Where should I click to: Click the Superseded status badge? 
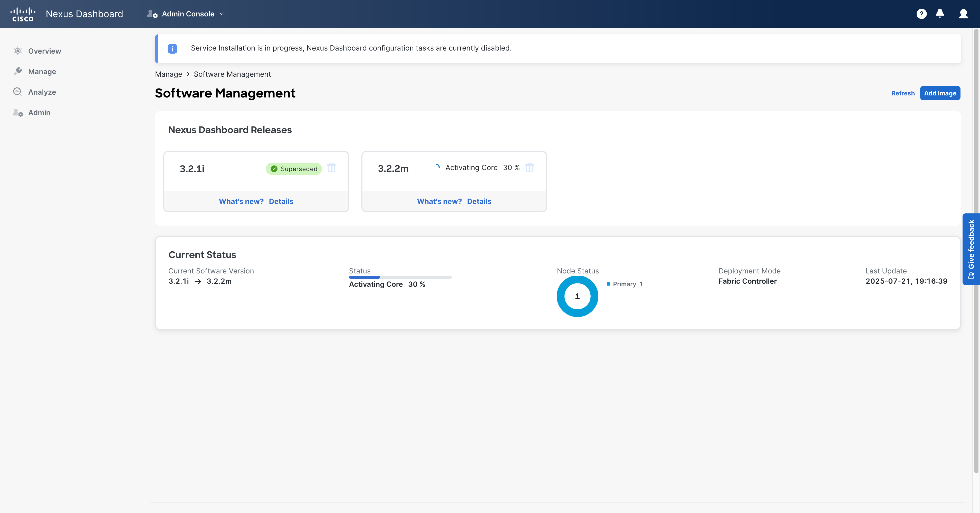coord(294,169)
